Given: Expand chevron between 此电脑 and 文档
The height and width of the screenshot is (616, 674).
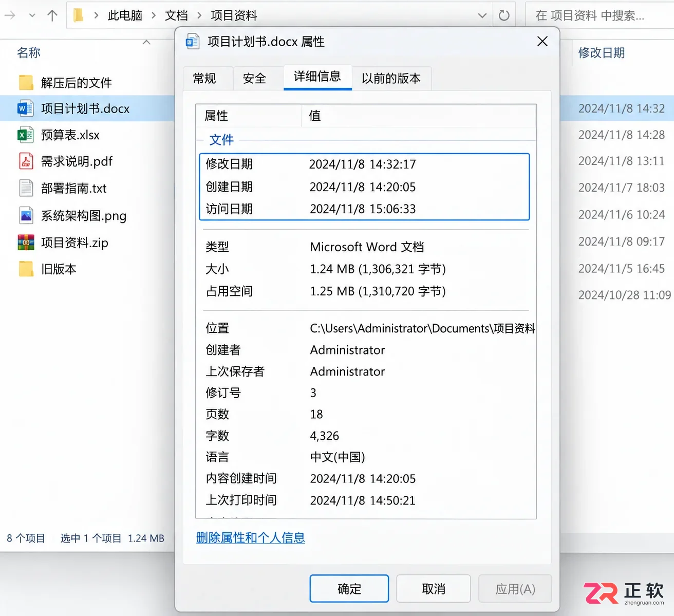Looking at the screenshot, I should click(154, 15).
